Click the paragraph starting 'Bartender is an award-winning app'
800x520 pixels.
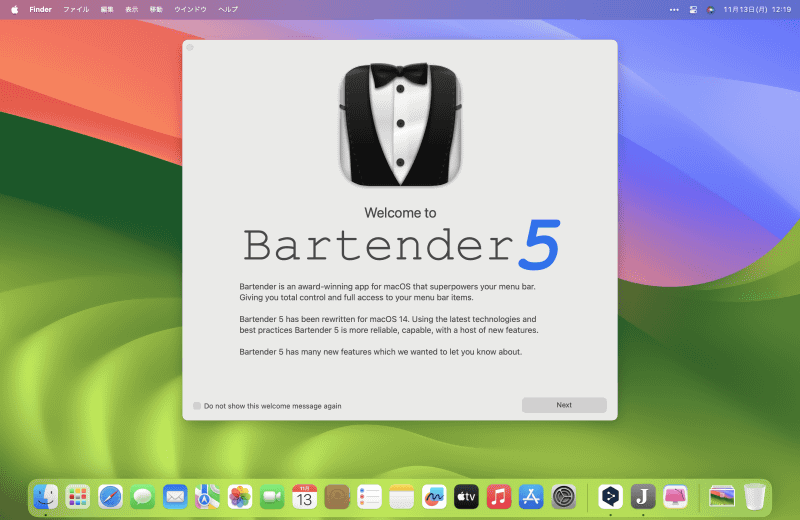[387, 292]
